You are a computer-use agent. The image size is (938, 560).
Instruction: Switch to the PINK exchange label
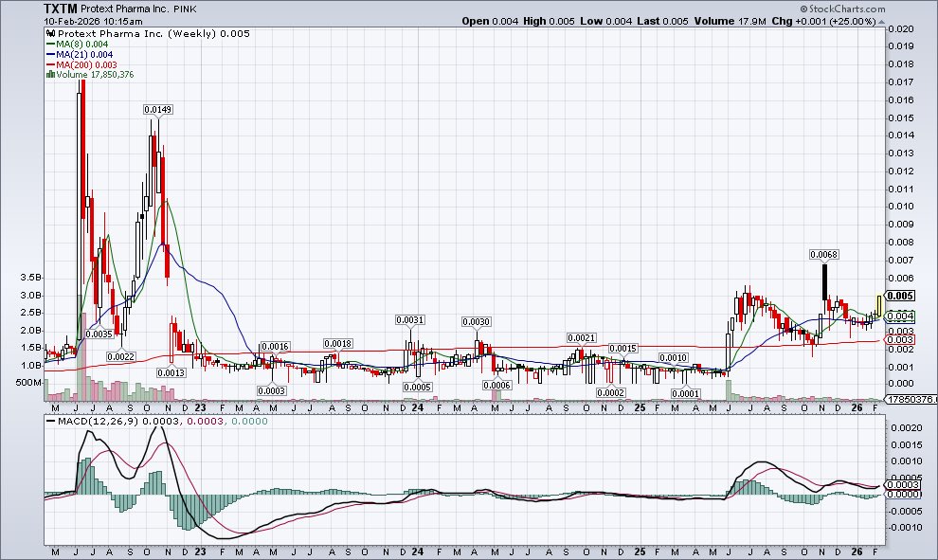[x=184, y=9]
